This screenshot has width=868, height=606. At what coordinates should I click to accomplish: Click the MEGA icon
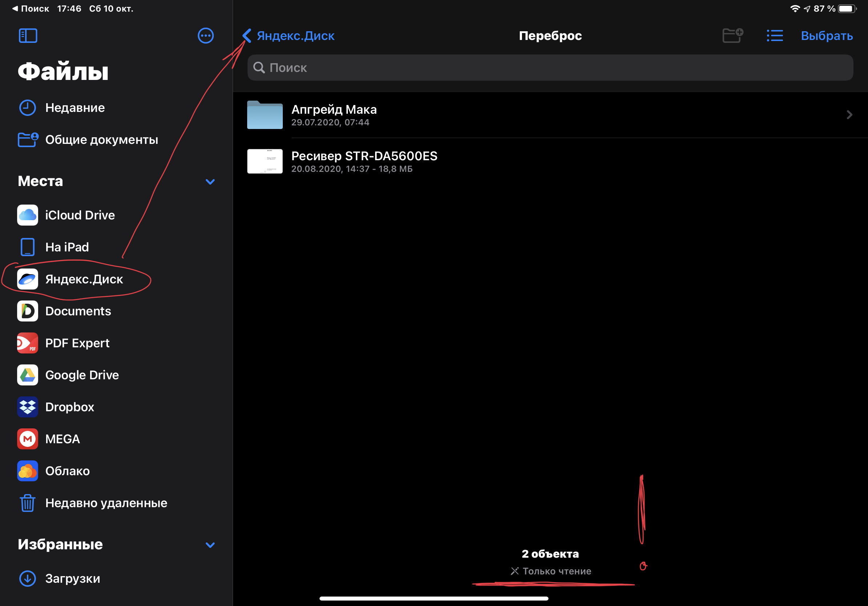28,439
